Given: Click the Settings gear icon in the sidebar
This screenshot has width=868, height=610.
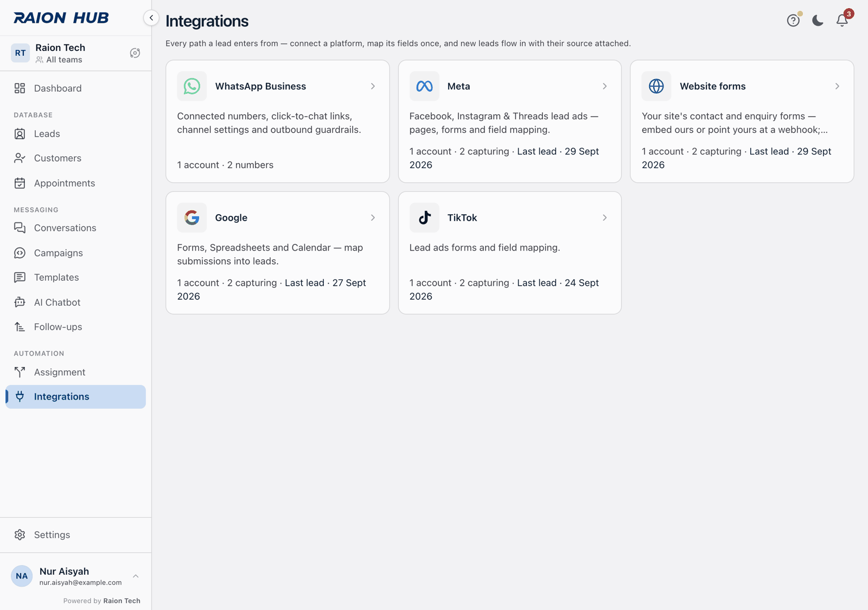Looking at the screenshot, I should tap(20, 535).
